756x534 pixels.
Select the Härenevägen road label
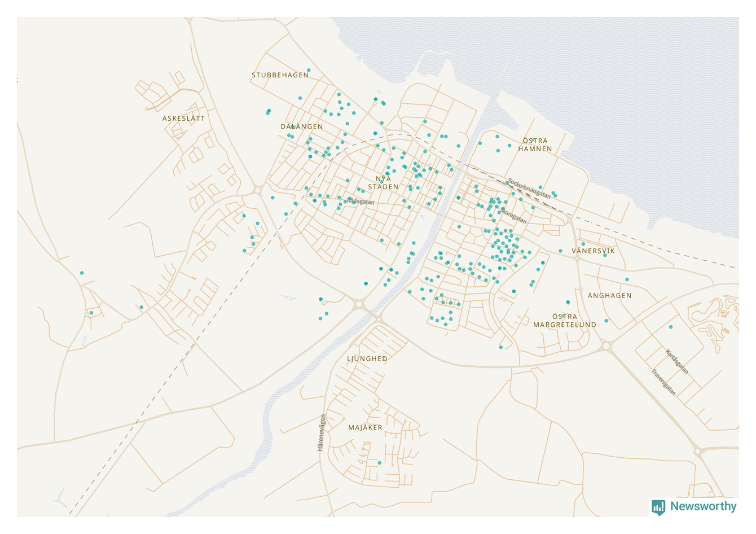(x=322, y=432)
